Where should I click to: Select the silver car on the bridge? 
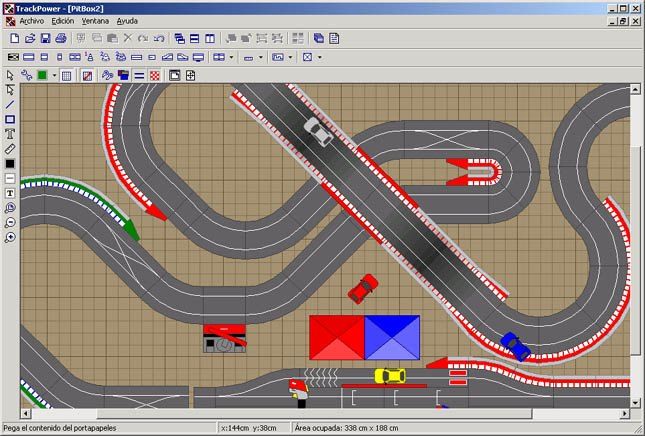pos(319,132)
